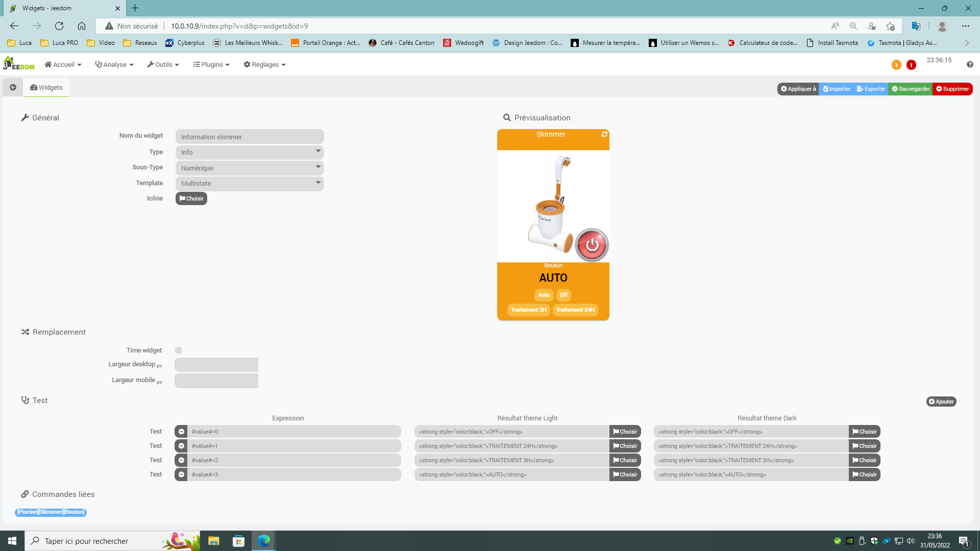
Task: Expand the Template Multistate dropdown
Action: point(250,183)
